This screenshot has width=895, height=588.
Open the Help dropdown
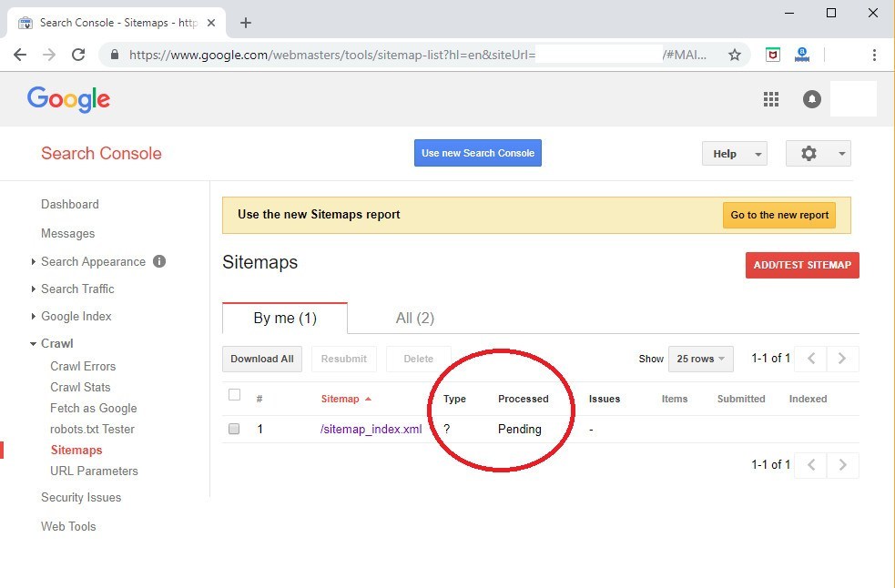(734, 154)
